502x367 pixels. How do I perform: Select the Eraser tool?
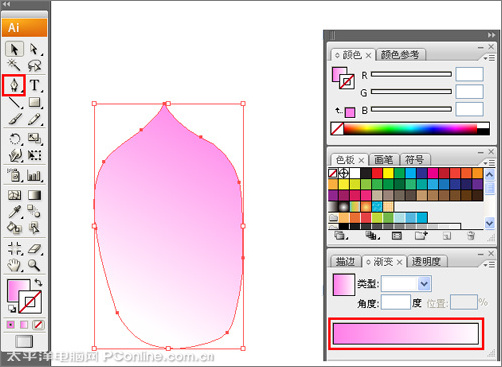(x=34, y=248)
